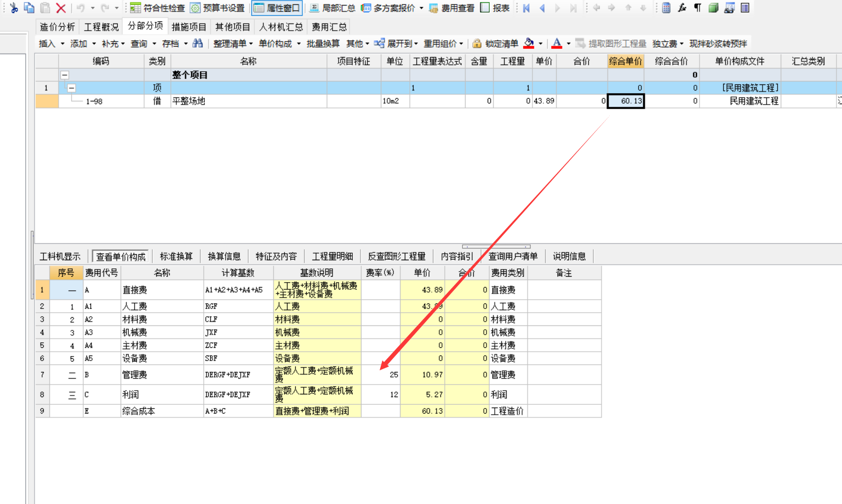Image resolution: width=842 pixels, height=504 pixels.
Task: Toggle the 属性窗口 properties window button
Action: (277, 8)
